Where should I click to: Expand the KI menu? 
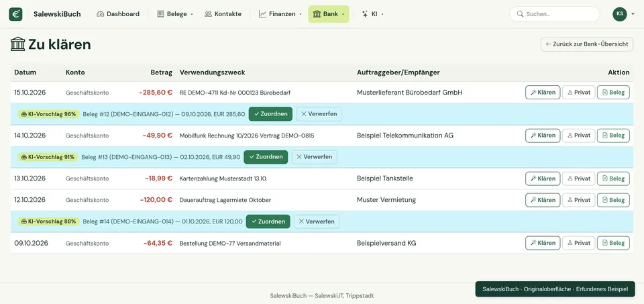[372, 14]
